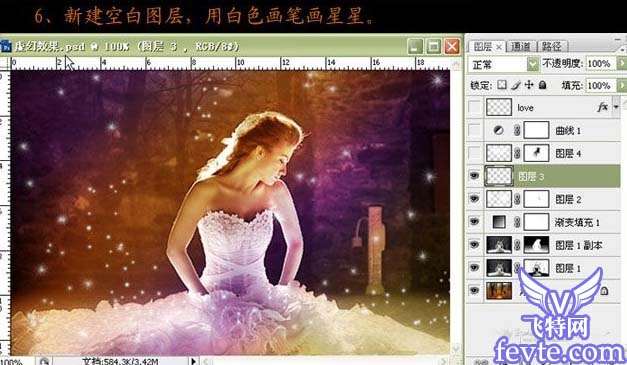The height and width of the screenshot is (365, 627).
Task: Minimize the 虚幻效果.psd document window
Action: click(x=415, y=46)
